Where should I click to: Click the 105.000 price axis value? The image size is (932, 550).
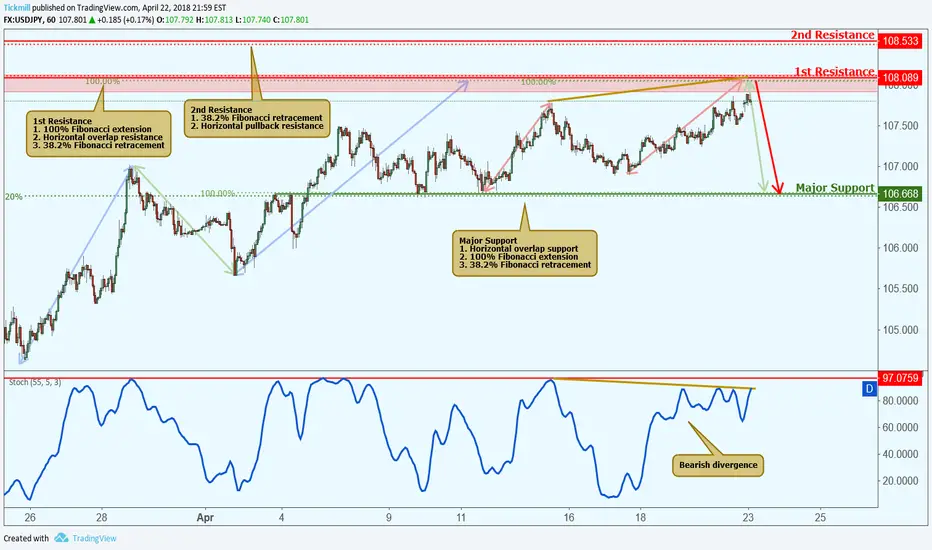point(901,330)
